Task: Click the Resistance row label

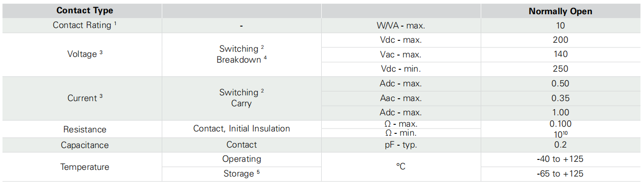Action: tap(84, 129)
